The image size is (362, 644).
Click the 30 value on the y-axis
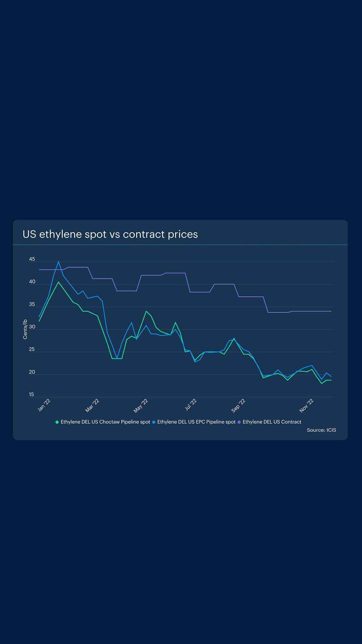point(32,327)
